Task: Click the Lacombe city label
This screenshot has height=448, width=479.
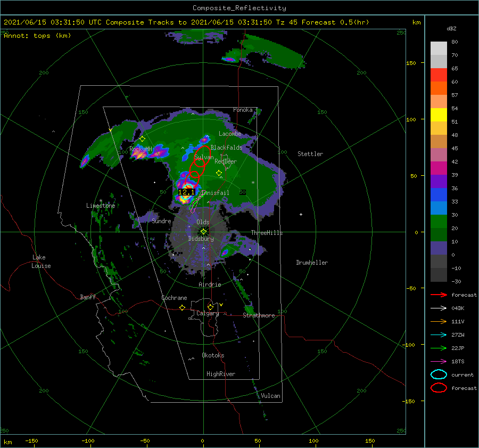Action: pos(230,134)
